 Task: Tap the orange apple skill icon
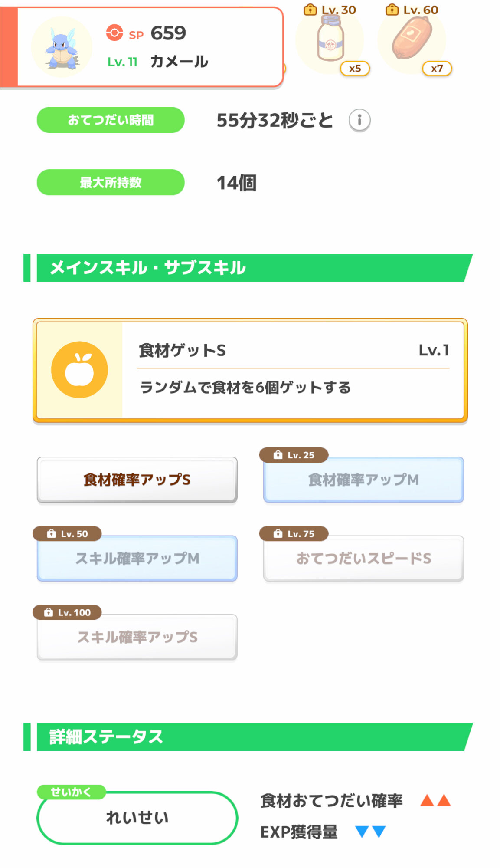[x=79, y=370]
